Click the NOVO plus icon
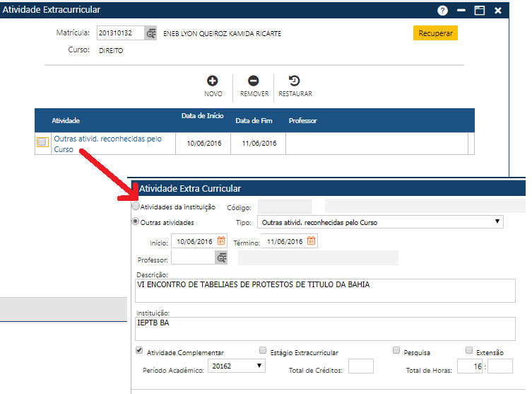Image resolution: width=532 pixels, height=394 pixels. 213,81
